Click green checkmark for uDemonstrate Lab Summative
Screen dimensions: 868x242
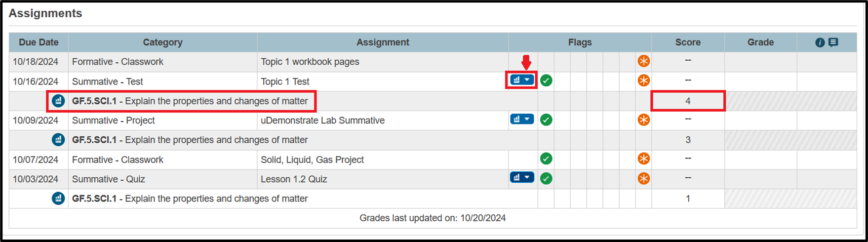pos(546,120)
